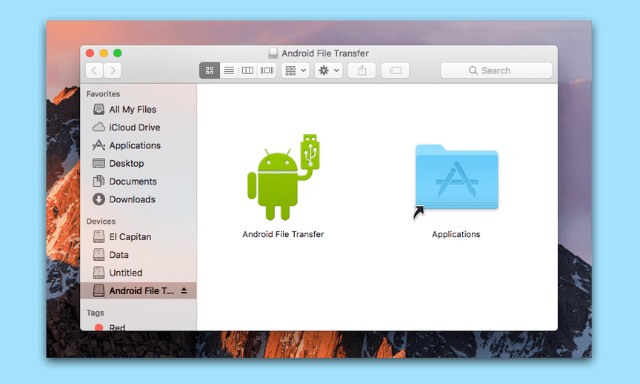The height and width of the screenshot is (384, 640).
Task: Click inside the Search field
Action: point(496,71)
